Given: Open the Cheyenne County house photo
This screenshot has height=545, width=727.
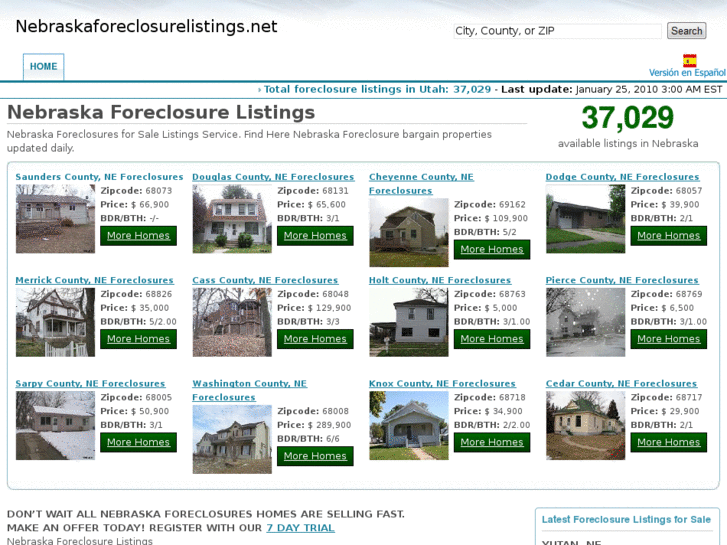Looking at the screenshot, I should coord(409,232).
